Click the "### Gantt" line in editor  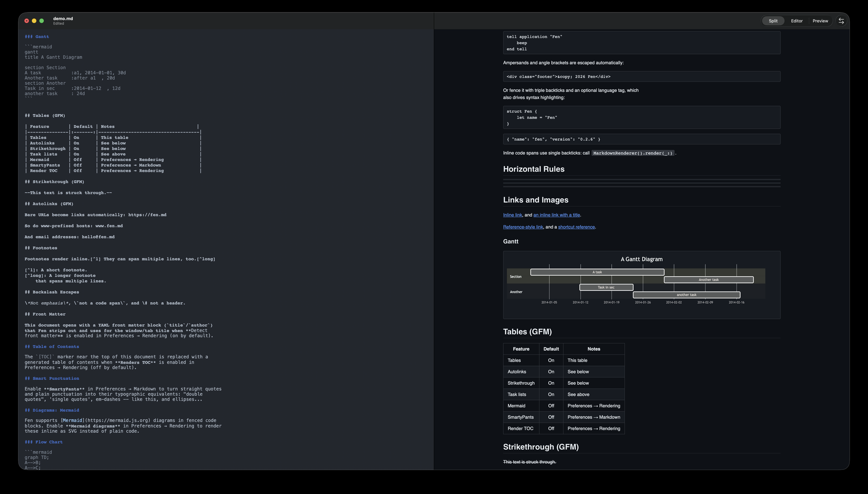coord(37,37)
